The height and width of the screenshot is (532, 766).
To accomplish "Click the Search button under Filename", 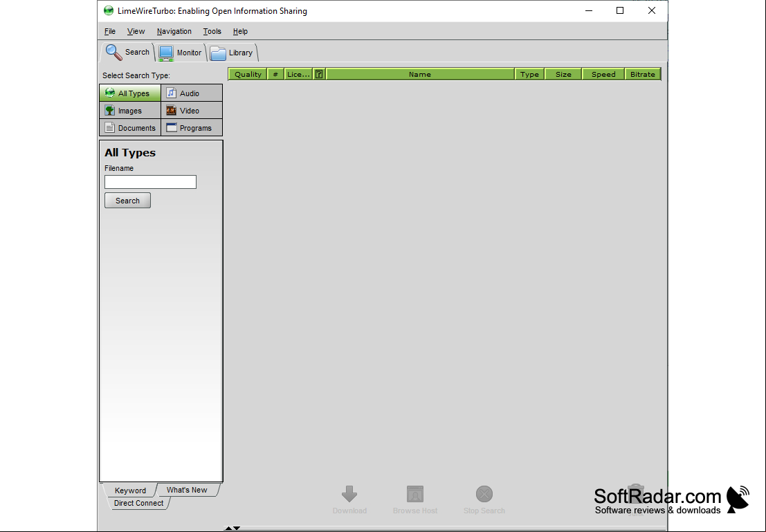I will pos(127,201).
